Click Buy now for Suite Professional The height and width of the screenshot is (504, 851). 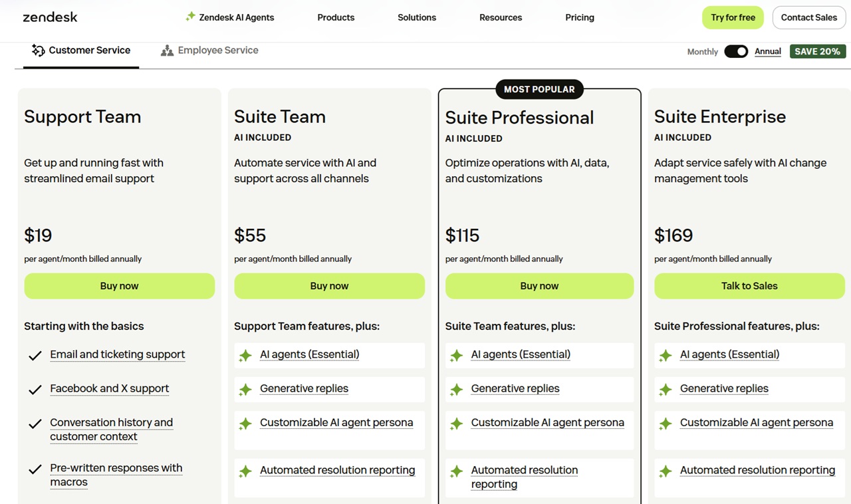tap(539, 285)
